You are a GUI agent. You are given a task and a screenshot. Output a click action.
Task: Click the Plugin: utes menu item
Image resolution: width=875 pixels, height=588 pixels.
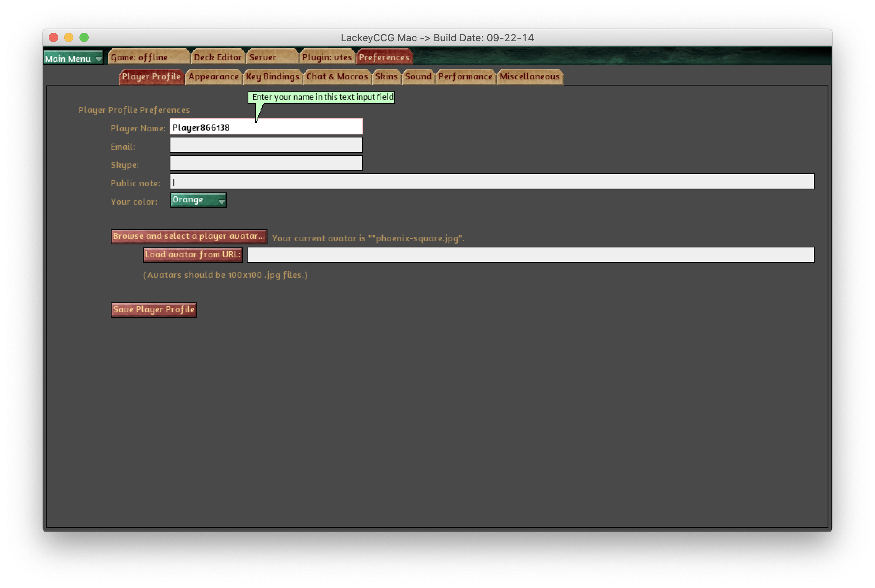327,57
